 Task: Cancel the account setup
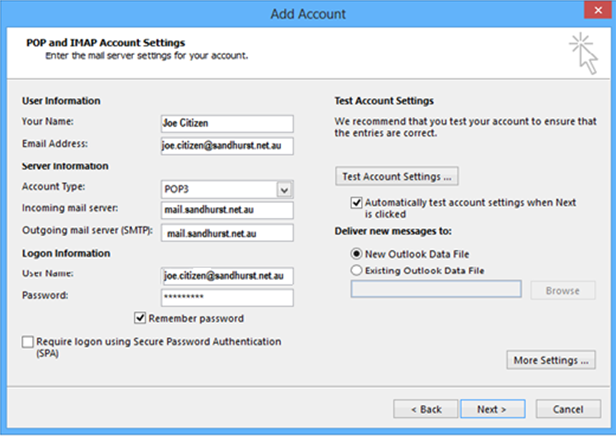568,409
